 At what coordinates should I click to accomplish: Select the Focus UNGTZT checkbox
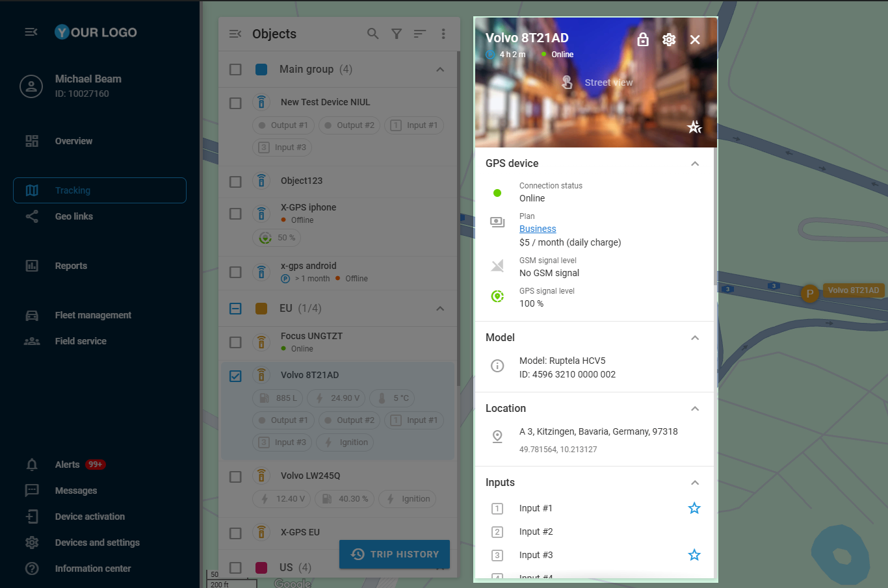click(x=235, y=342)
